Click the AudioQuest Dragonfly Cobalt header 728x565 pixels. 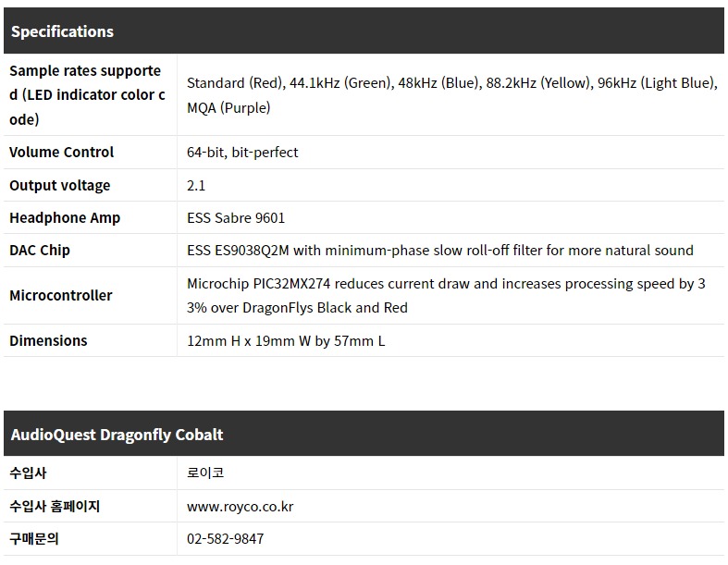[117, 435]
